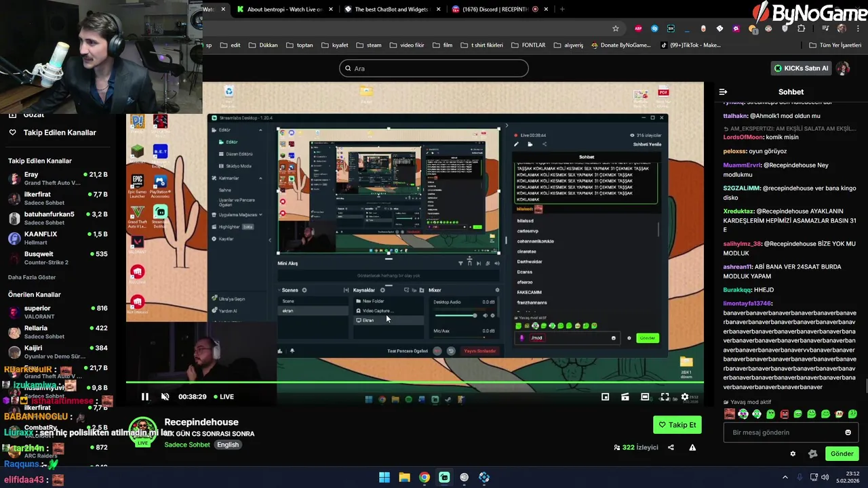Open the video fikir bookmark folder
This screenshot has height=488, width=868.
[x=407, y=45]
